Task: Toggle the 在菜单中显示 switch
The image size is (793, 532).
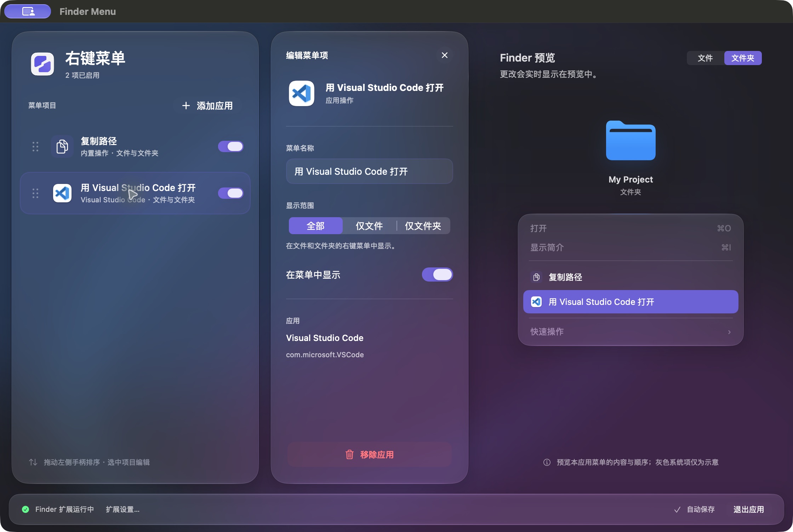Action: pyautogui.click(x=438, y=274)
